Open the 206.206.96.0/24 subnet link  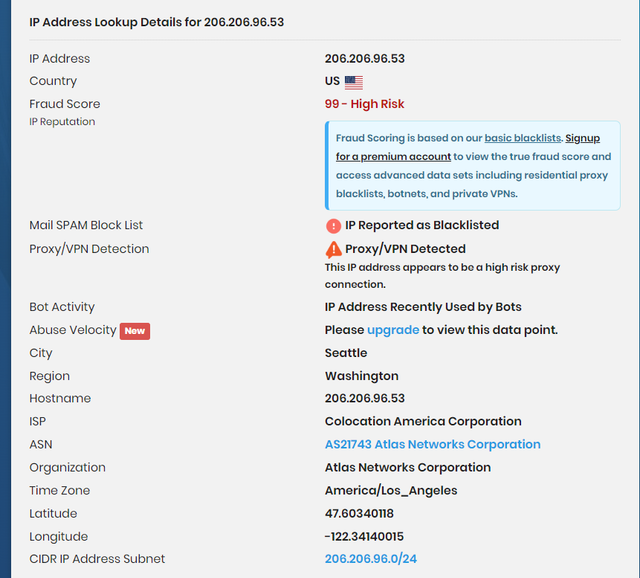[371, 558]
